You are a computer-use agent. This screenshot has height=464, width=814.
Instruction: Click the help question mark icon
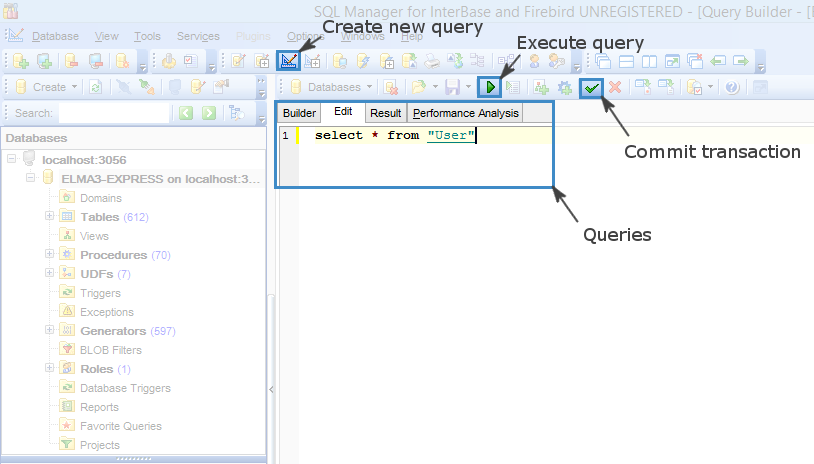click(732, 88)
